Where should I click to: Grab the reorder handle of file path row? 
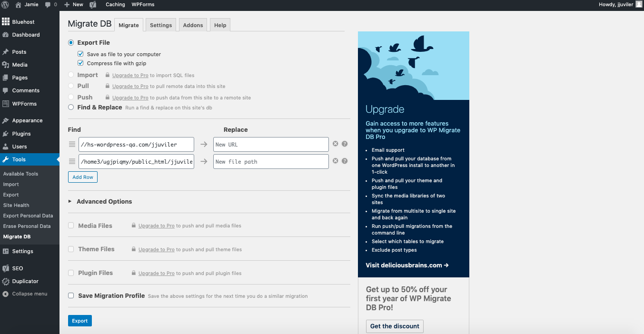point(72,161)
